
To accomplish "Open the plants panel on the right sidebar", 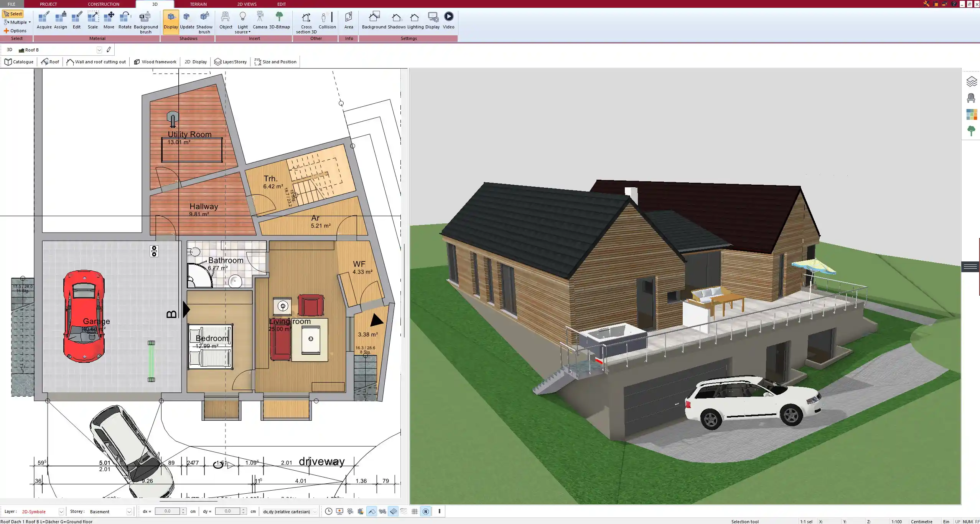I will point(971,131).
